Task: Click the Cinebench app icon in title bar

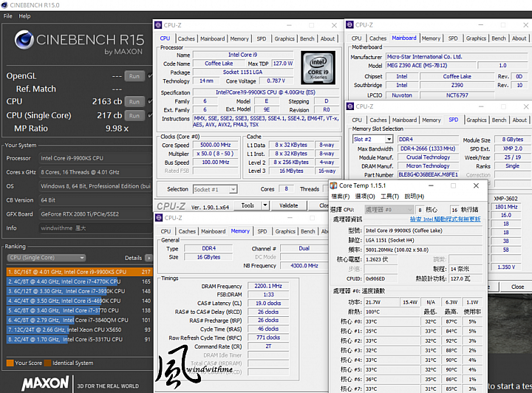Action: 4,5
